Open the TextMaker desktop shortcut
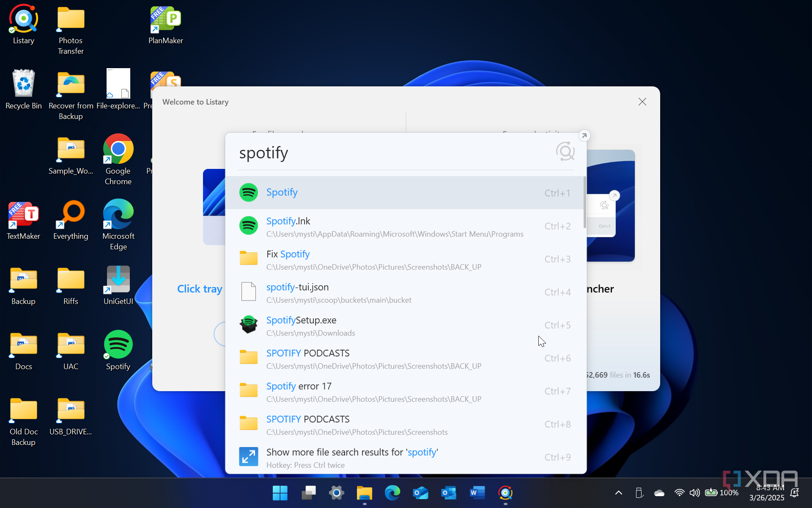812x508 pixels. (x=24, y=220)
